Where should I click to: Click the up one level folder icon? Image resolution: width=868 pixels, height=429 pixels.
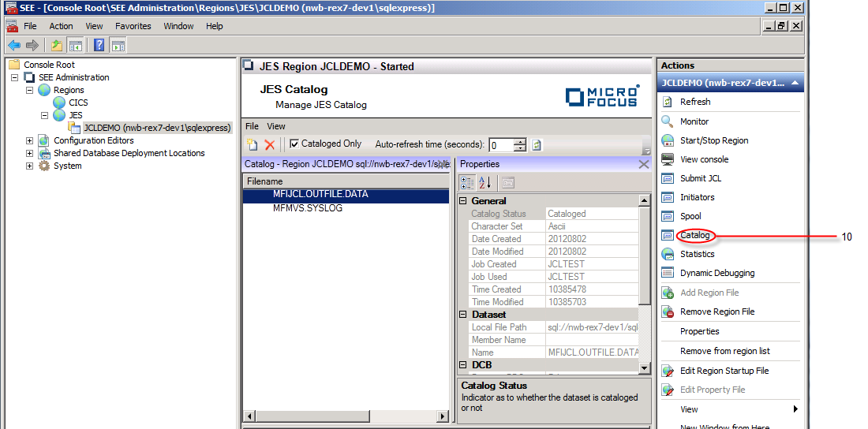pos(57,45)
